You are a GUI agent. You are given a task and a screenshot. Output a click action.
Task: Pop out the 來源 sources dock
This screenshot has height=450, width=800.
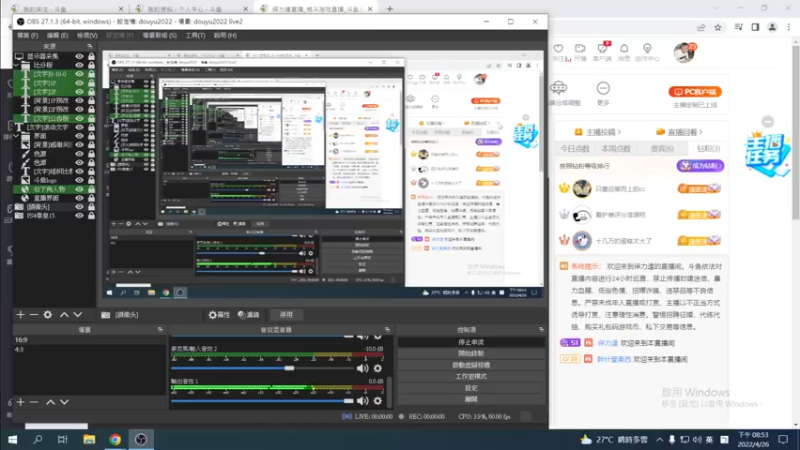click(x=90, y=46)
